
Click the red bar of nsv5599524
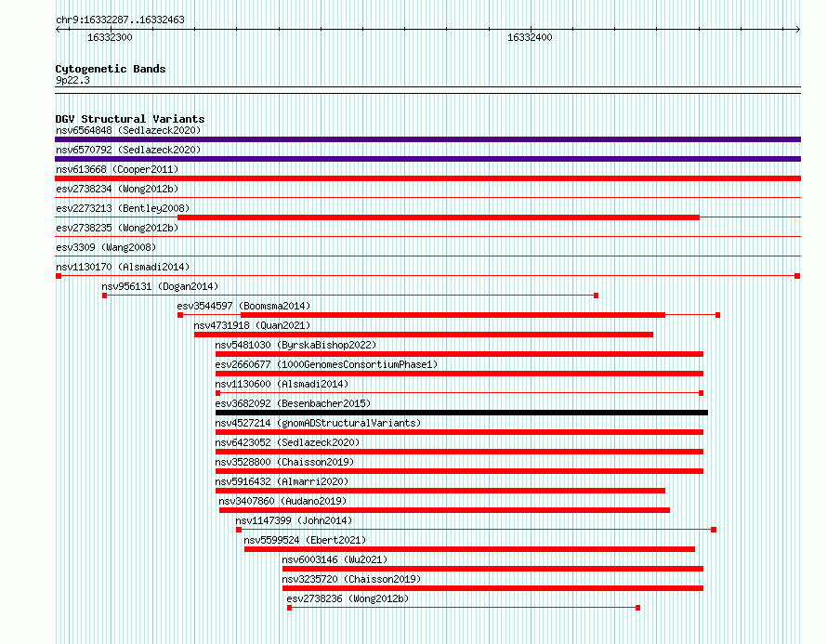click(469, 549)
